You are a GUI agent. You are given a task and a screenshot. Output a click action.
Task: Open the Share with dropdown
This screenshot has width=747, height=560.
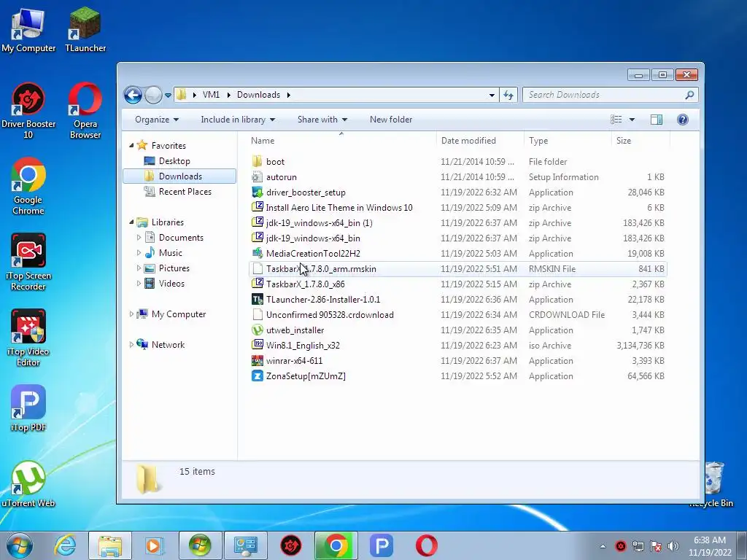(322, 120)
